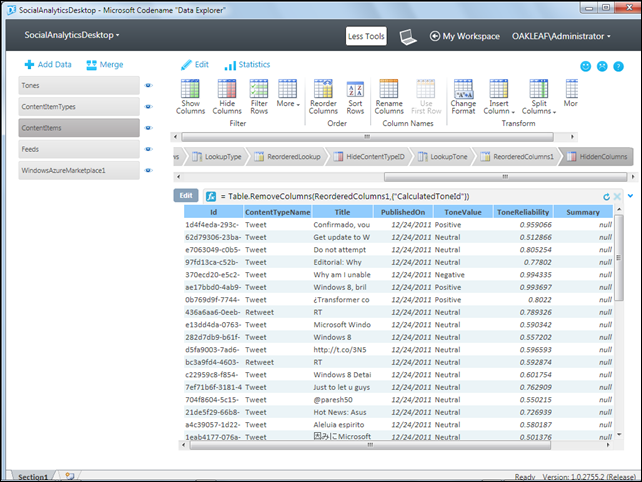Click the Hide Columns icon
This screenshot has width=642, height=482.
click(227, 90)
